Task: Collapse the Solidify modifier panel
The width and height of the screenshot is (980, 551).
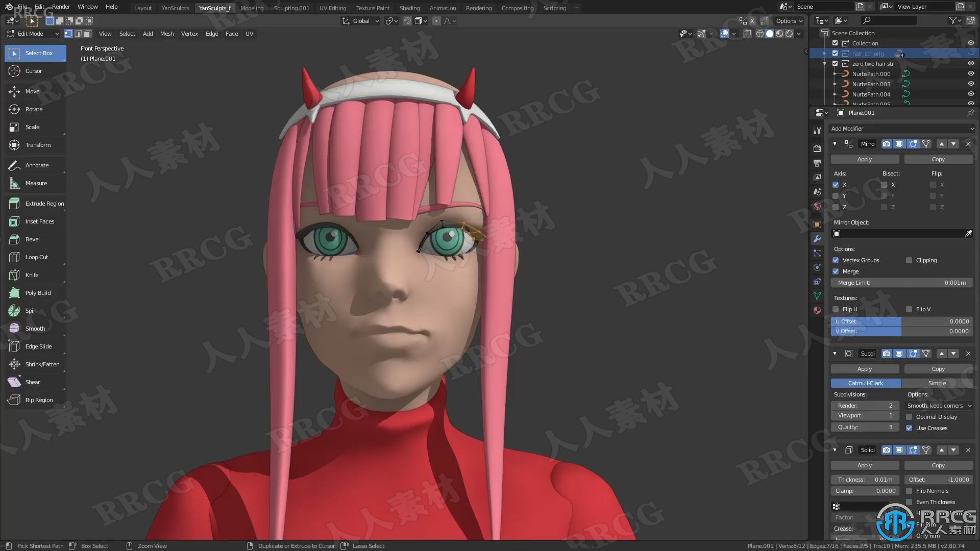Action: [835, 450]
